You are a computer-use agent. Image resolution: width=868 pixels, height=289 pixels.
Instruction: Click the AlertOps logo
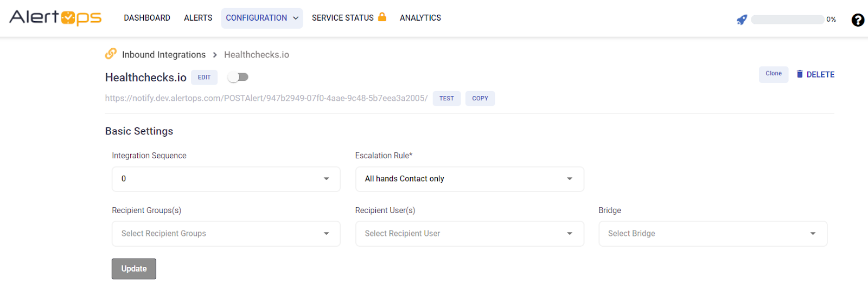[55, 18]
